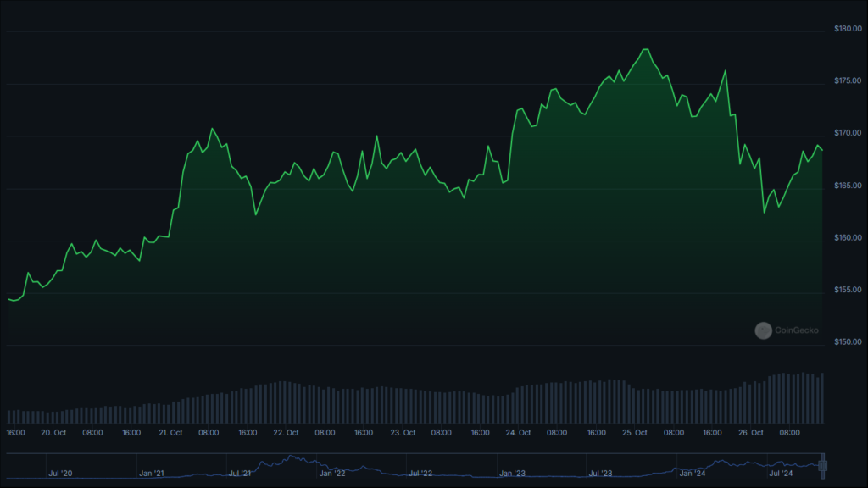Click the 25. Oct date label

[634, 433]
